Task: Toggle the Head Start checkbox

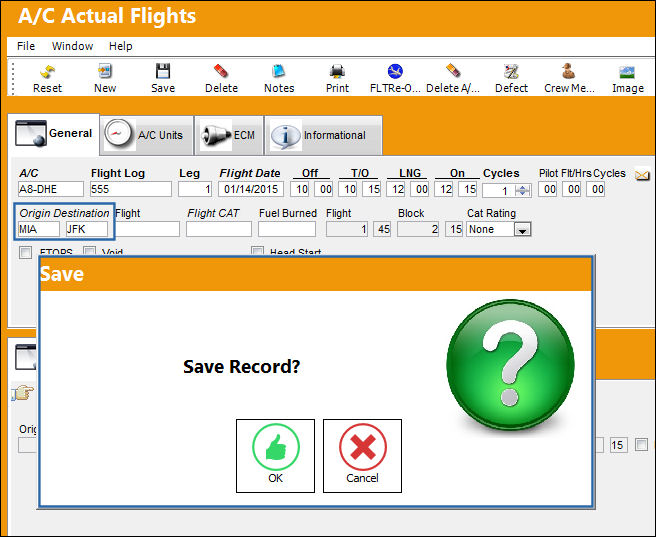Action: [x=257, y=251]
